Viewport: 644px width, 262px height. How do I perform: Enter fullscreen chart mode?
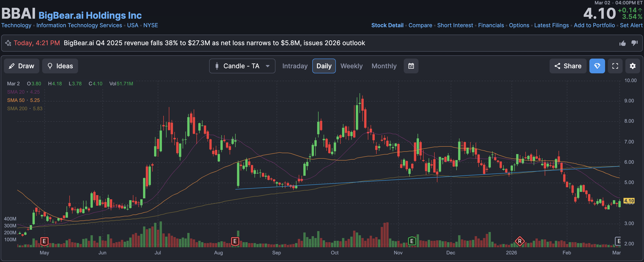point(615,66)
